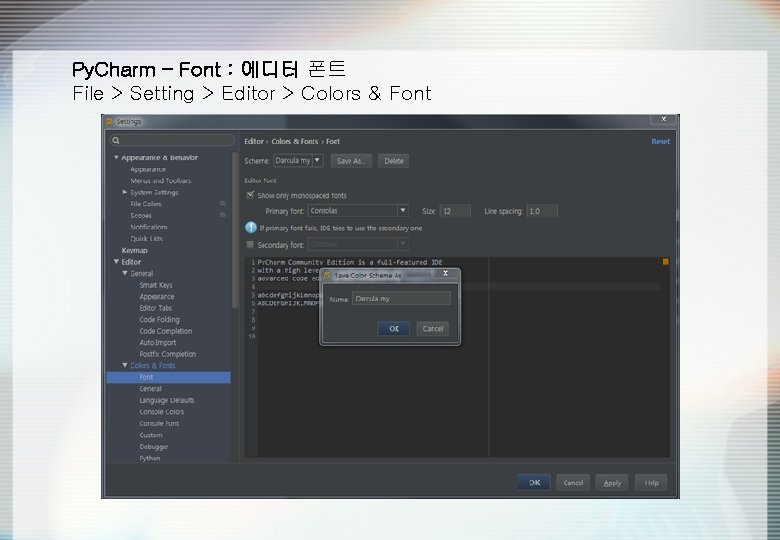780x540 pixels.
Task: Collapse the General node under Editor
Action: click(125, 273)
